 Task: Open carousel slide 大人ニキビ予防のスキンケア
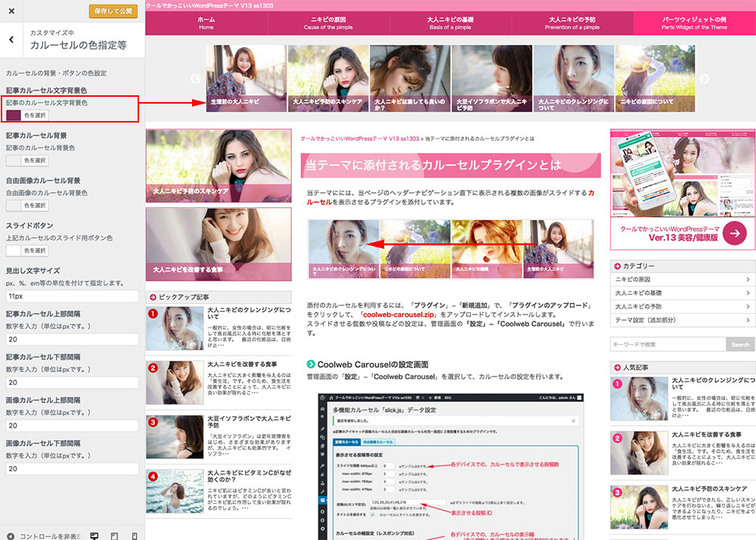point(328,79)
